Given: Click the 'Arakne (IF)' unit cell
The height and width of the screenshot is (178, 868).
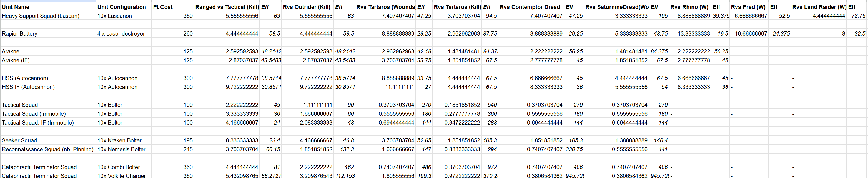Looking at the screenshot, I should point(48,60).
